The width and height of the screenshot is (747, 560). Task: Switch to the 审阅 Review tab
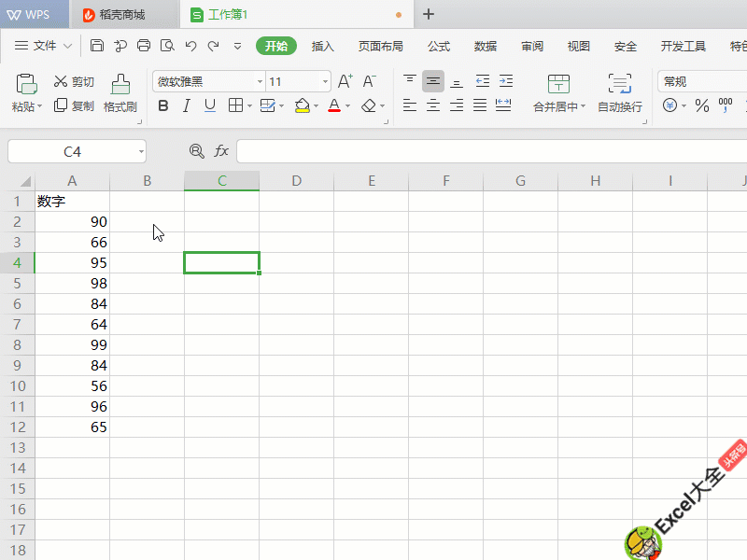tap(532, 46)
